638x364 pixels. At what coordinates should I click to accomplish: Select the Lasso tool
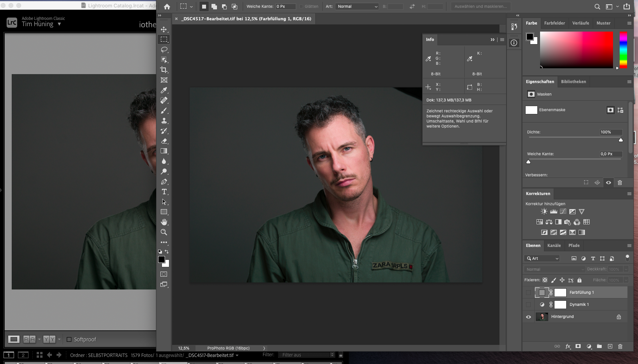pos(164,50)
